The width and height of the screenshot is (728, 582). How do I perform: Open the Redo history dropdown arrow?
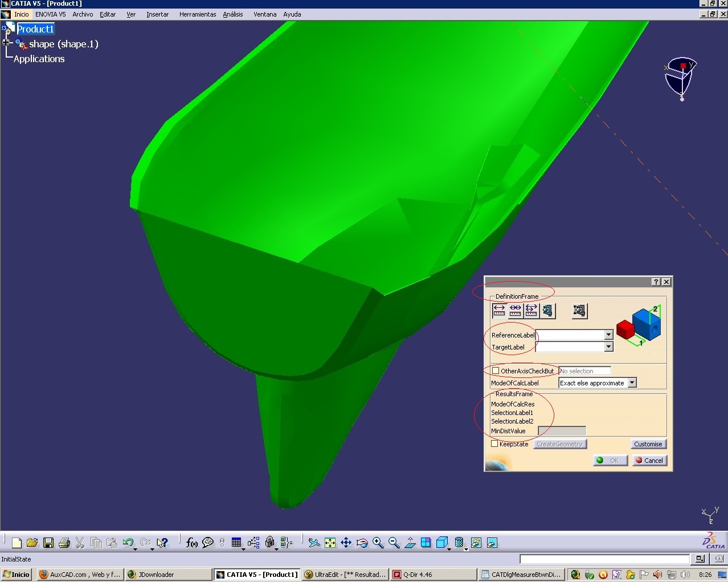click(x=152, y=548)
